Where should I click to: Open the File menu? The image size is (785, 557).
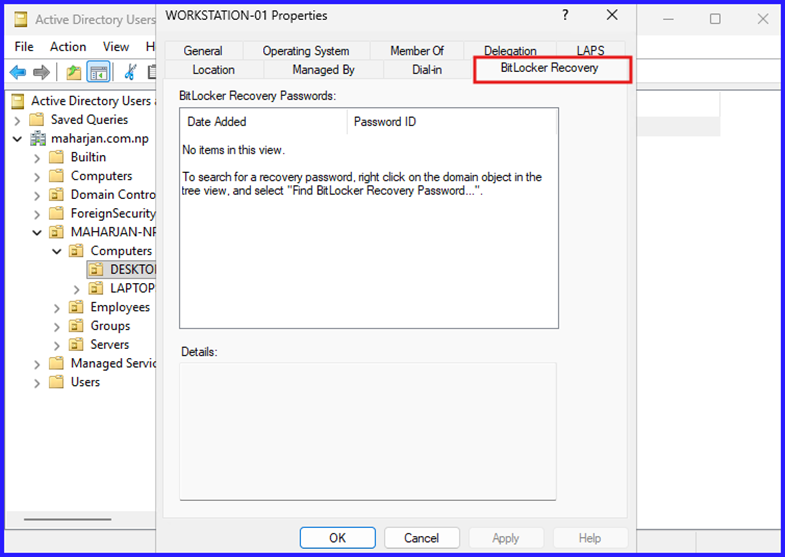pyautogui.click(x=24, y=46)
